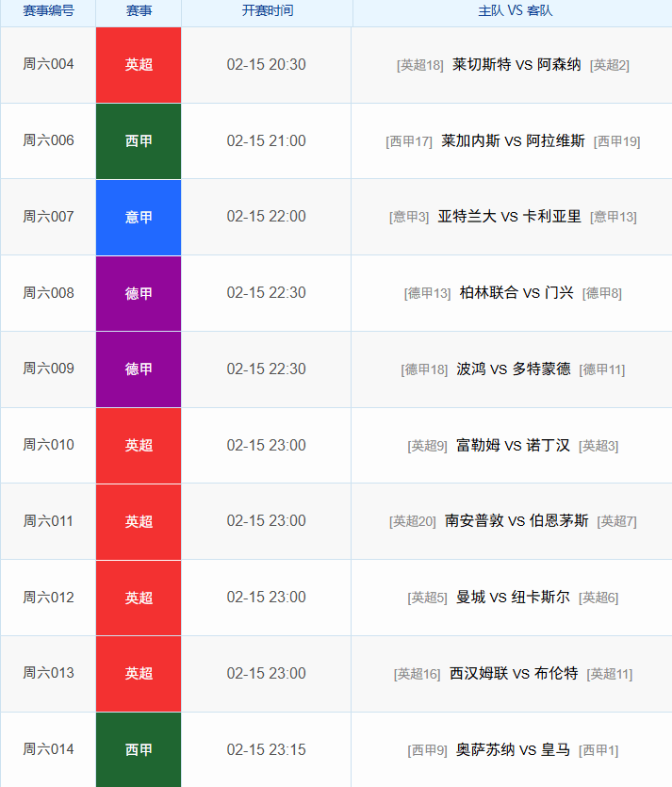
Task: Click kickoff time 02-15 23:15
Action: (x=267, y=750)
